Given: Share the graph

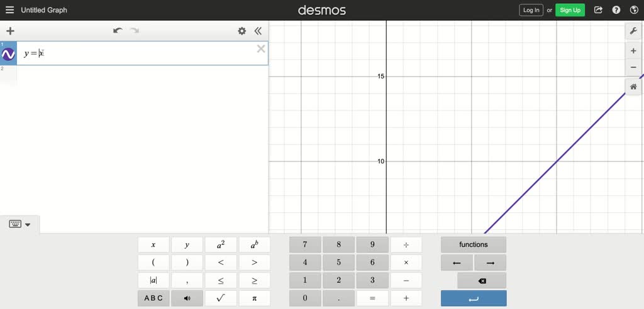Looking at the screenshot, I should (598, 10).
